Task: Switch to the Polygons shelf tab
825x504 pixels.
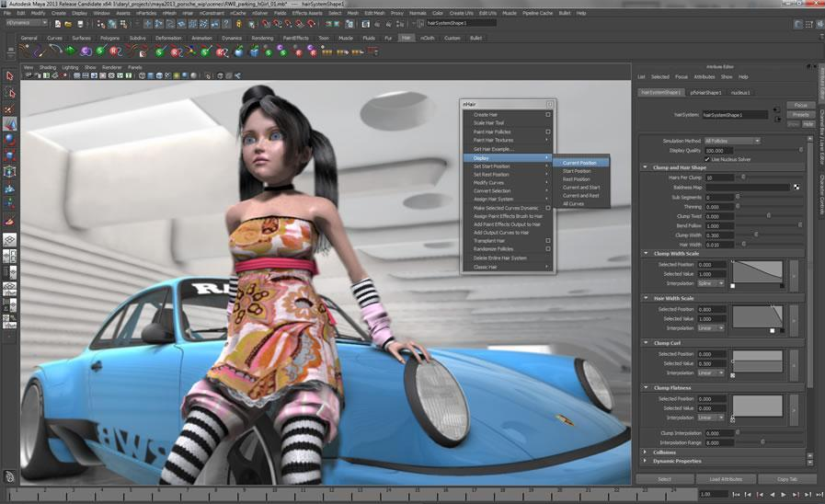Action: [109, 38]
